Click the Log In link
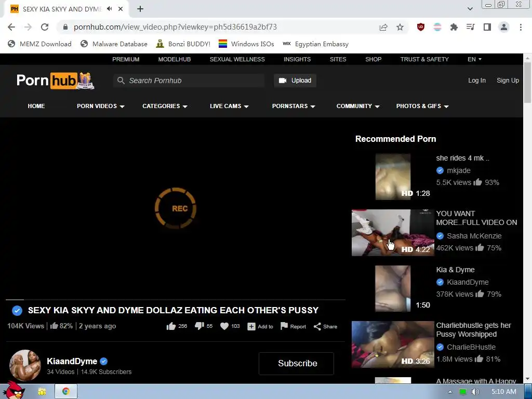Screen dimensions: 532x399 tap(477, 81)
